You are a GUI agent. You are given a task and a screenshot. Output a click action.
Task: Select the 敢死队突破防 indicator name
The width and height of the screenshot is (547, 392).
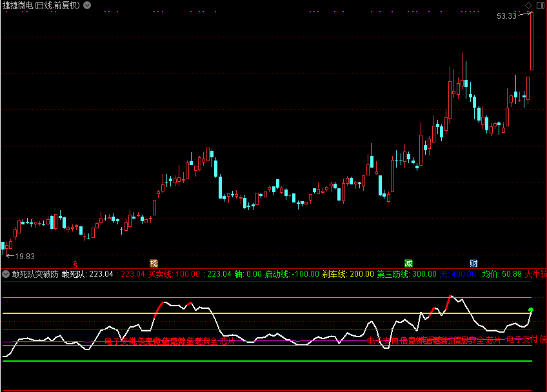click(35, 274)
